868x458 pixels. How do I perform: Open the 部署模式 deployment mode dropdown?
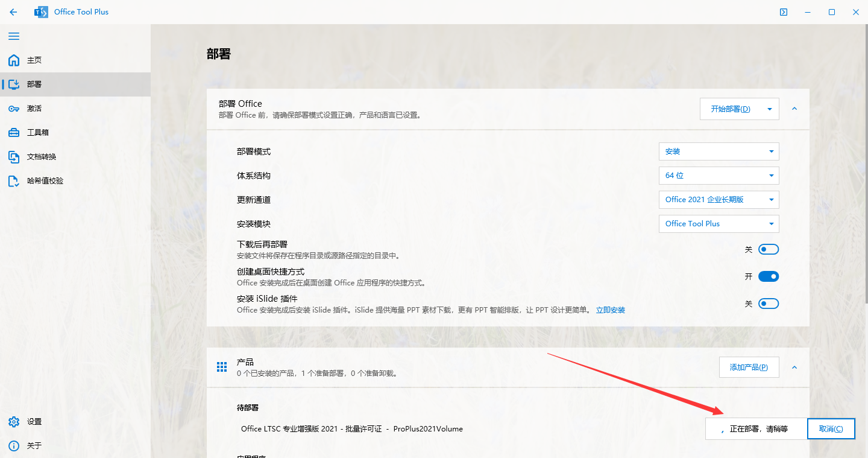click(719, 151)
